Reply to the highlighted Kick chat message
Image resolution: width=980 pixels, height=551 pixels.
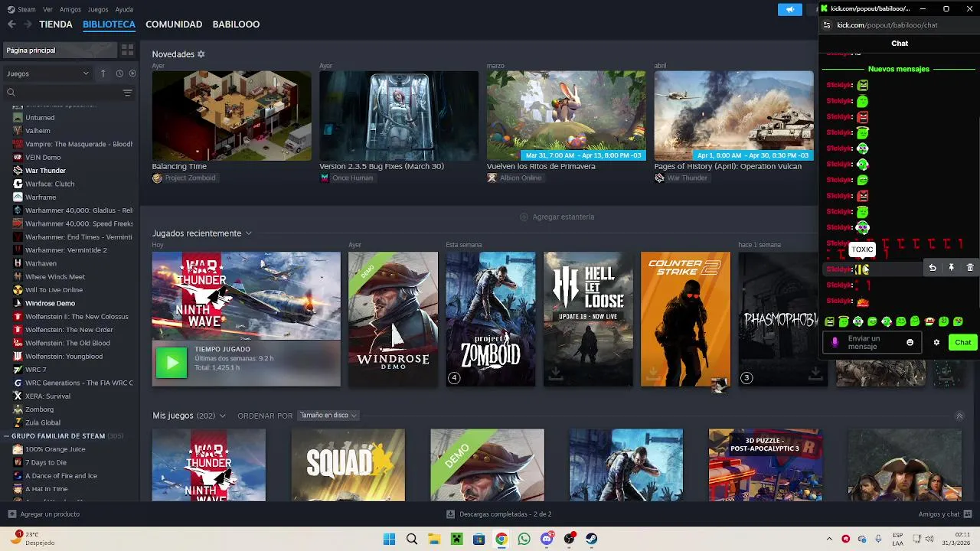933,268
